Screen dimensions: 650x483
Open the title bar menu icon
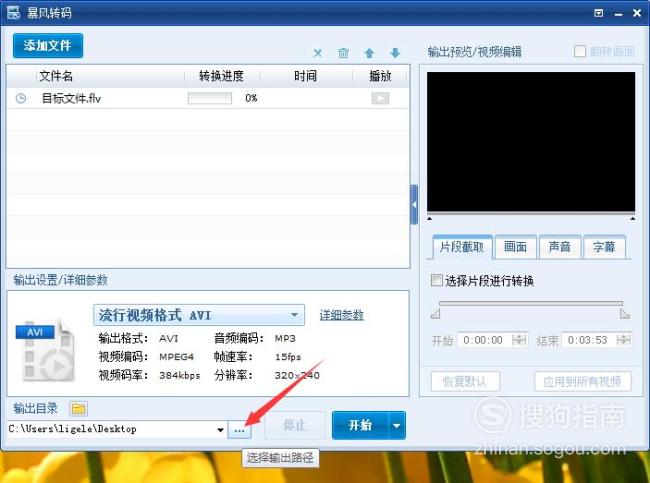point(599,13)
